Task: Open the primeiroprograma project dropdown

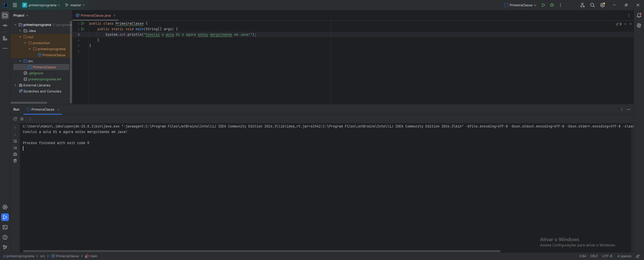Action: pyautogui.click(x=41, y=5)
